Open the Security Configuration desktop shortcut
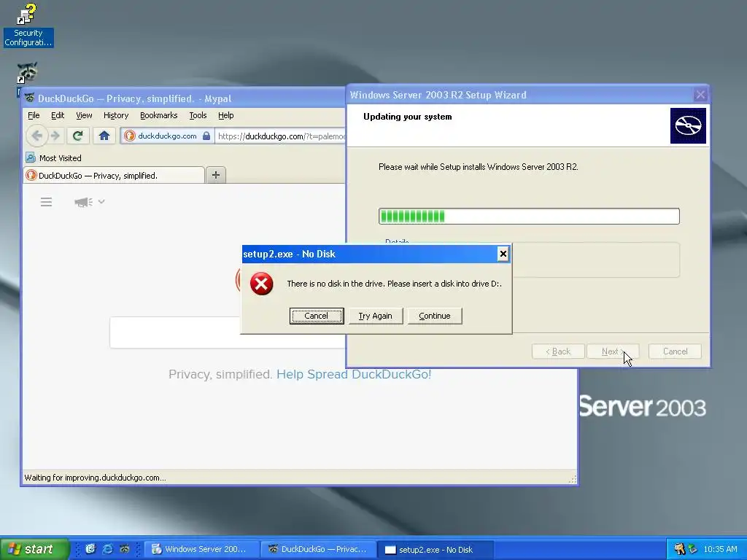The image size is (747, 560). (28, 26)
